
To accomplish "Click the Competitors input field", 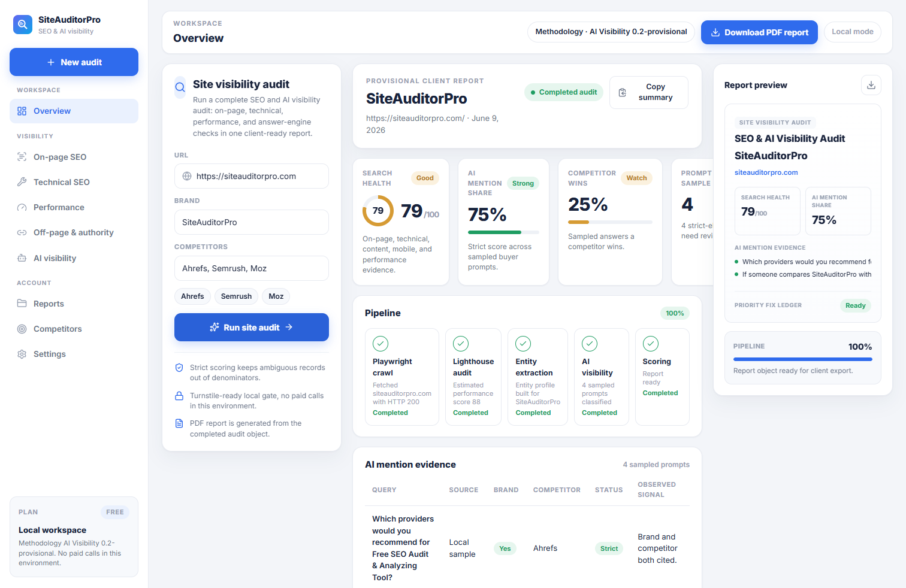I will 252,268.
